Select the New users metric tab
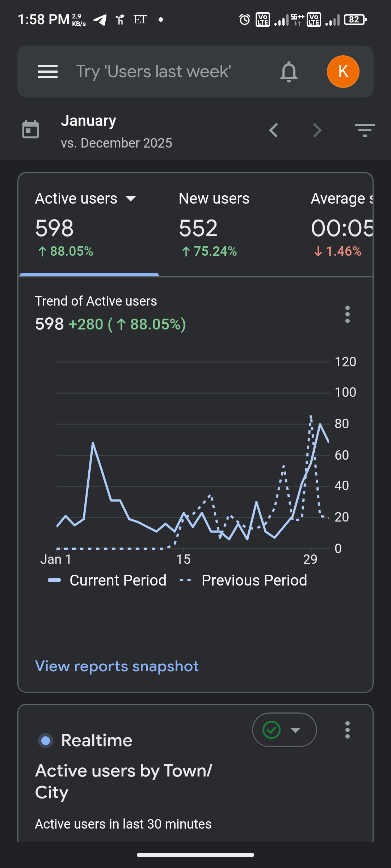This screenshot has width=391, height=868. [214, 224]
